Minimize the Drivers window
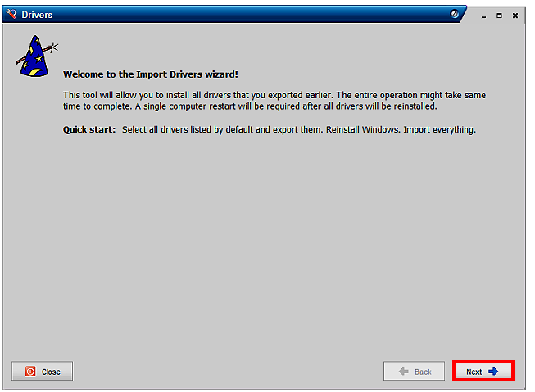This screenshot has width=535, height=392. 483,16
